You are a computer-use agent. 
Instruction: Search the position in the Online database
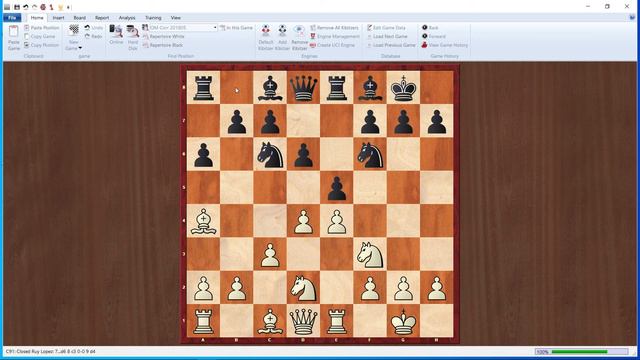click(116, 35)
